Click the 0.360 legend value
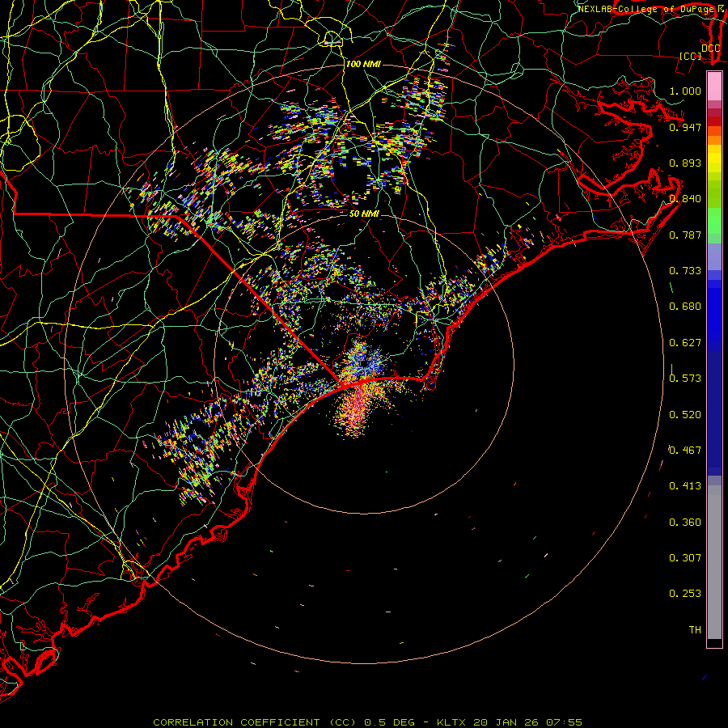728x728 pixels. 685,523
